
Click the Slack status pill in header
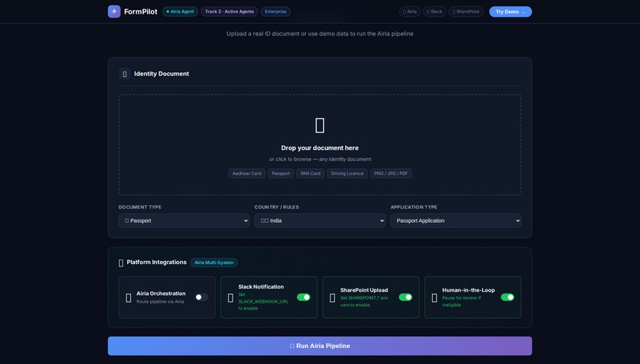click(434, 11)
